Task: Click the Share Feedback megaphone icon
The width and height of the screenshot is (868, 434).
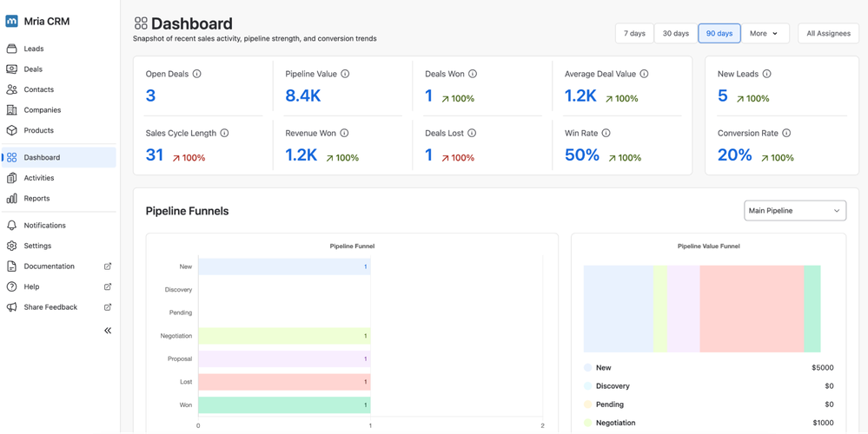Action: (11, 307)
